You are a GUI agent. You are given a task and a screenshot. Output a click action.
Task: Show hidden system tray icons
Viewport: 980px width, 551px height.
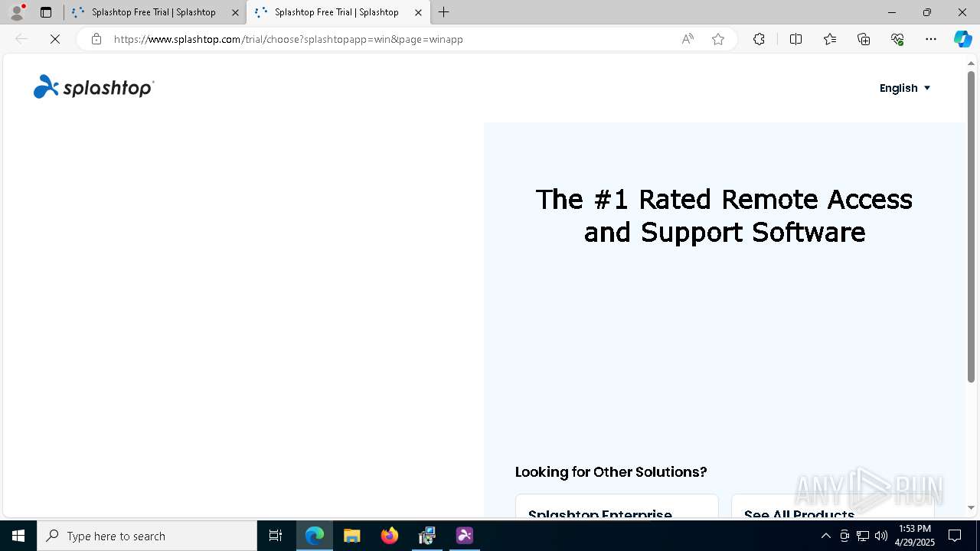click(826, 536)
